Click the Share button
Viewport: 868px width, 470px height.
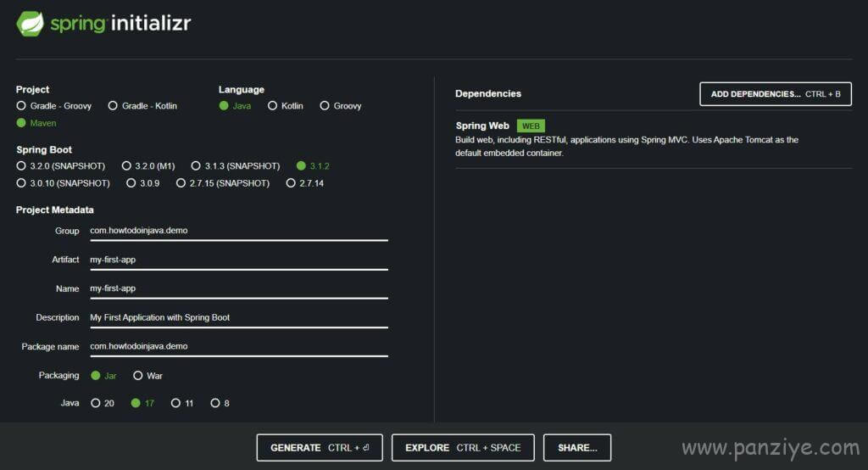[x=577, y=448]
